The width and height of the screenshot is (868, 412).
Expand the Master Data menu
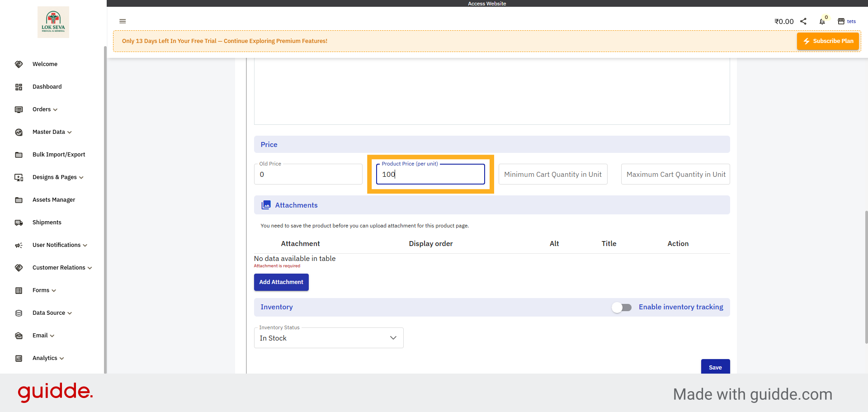point(52,132)
